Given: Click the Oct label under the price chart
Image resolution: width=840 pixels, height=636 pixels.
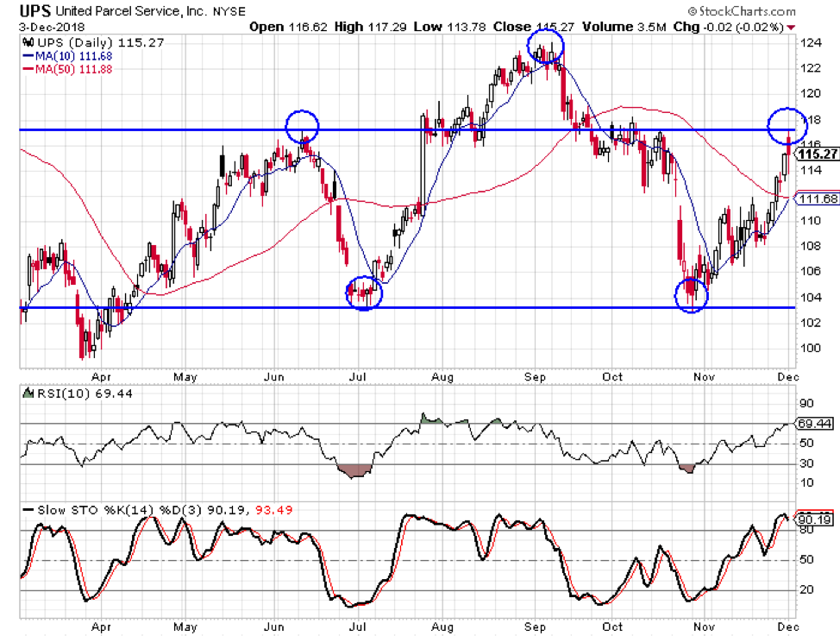Looking at the screenshot, I should 612,377.
